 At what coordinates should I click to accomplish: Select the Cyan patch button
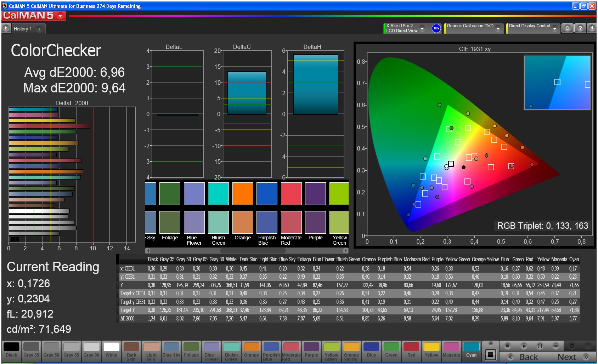click(x=471, y=351)
